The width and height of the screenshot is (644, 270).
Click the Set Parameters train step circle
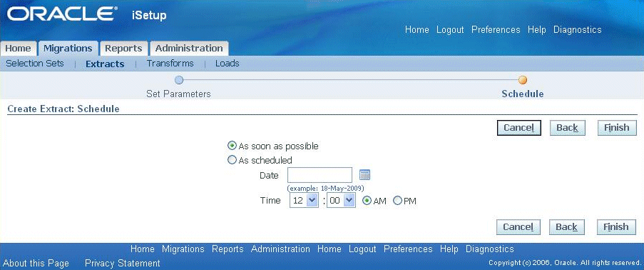pos(179,80)
